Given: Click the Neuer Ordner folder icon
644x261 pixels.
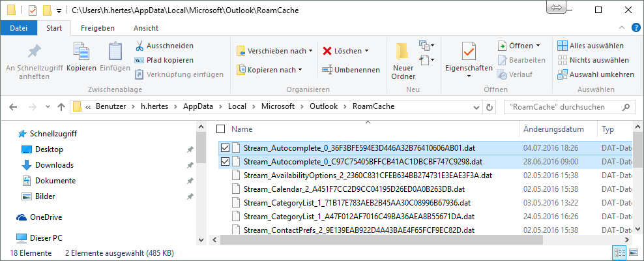Looking at the screenshot, I should tap(403, 52).
